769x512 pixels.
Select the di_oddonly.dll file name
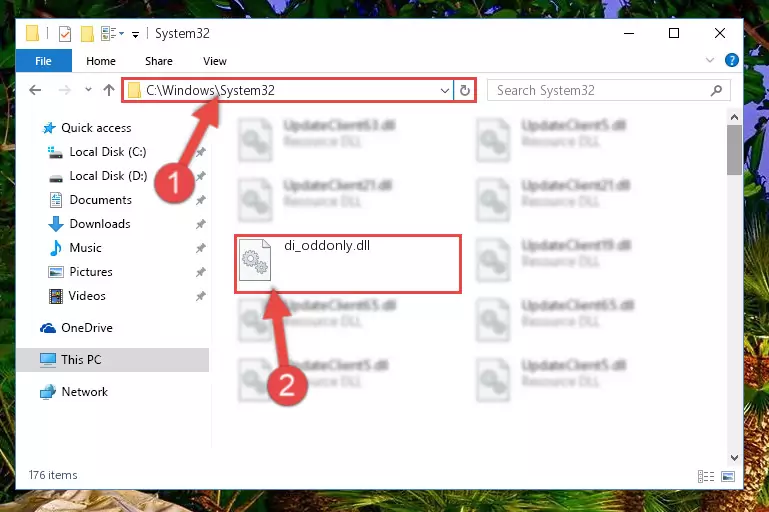(327, 246)
